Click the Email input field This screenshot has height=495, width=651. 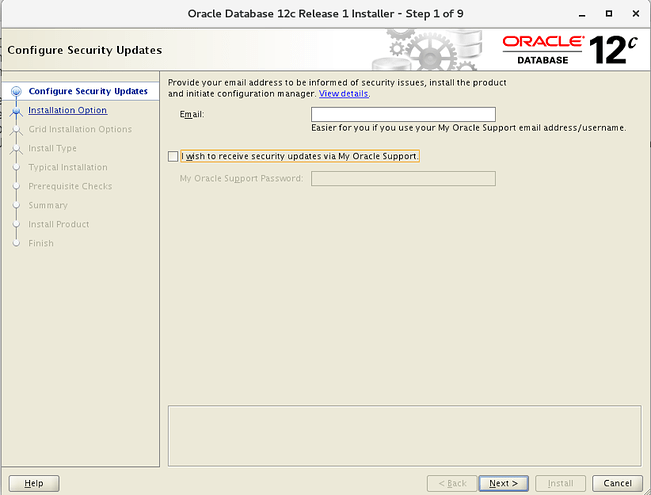[403, 114]
